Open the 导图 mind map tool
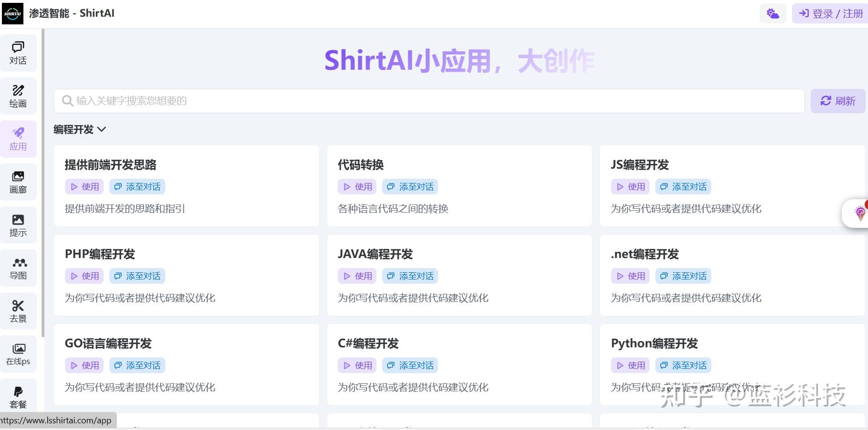This screenshot has width=868, height=430. [x=18, y=268]
